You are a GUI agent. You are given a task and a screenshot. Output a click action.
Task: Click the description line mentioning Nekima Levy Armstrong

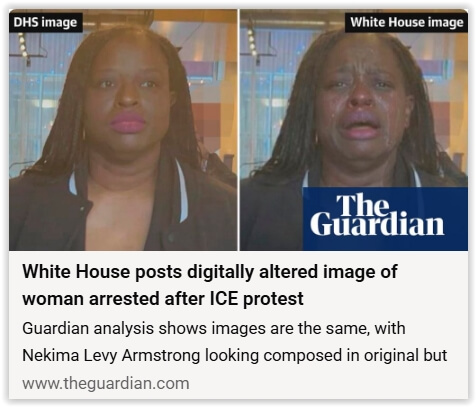click(235, 355)
